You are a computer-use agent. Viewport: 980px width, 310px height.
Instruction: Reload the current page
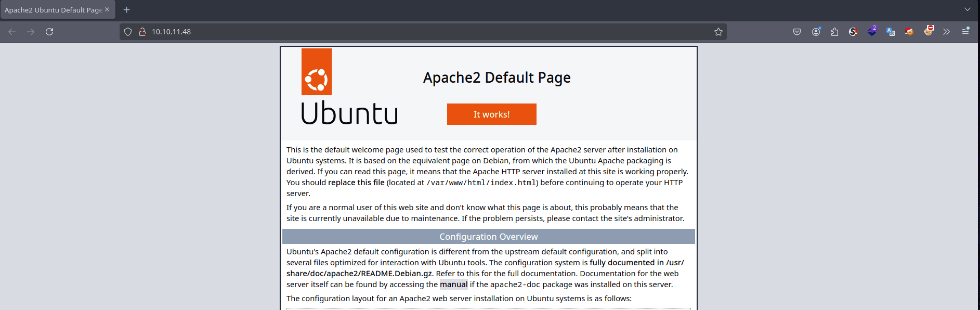coord(49,32)
